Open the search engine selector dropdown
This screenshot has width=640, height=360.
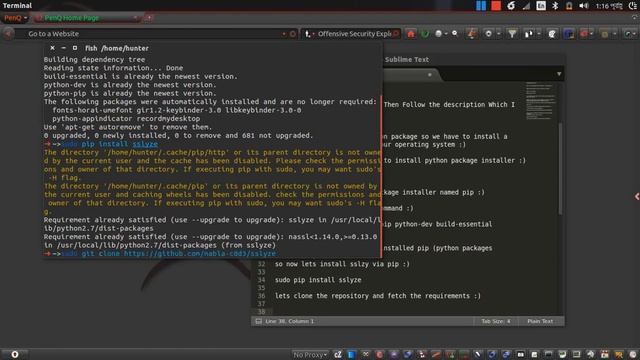tap(309, 34)
